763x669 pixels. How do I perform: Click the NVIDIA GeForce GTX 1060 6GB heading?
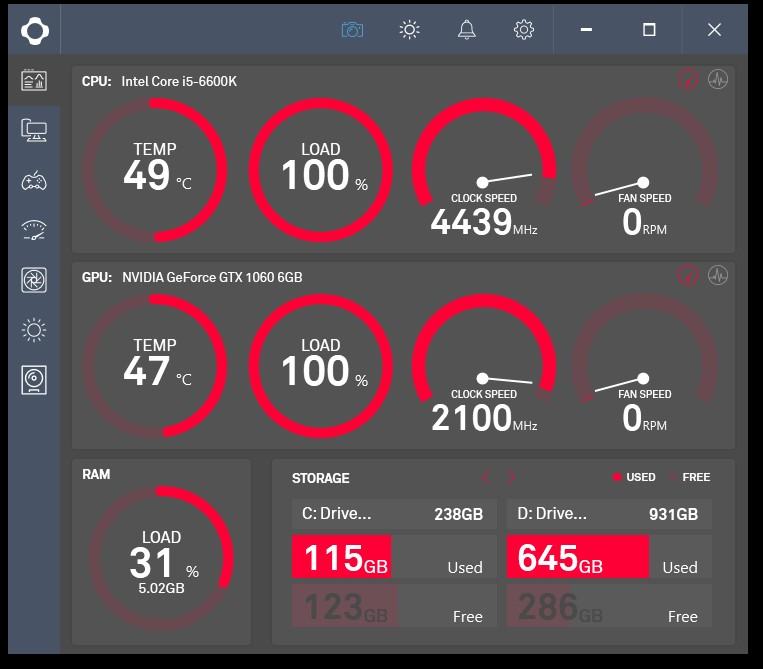click(212, 277)
